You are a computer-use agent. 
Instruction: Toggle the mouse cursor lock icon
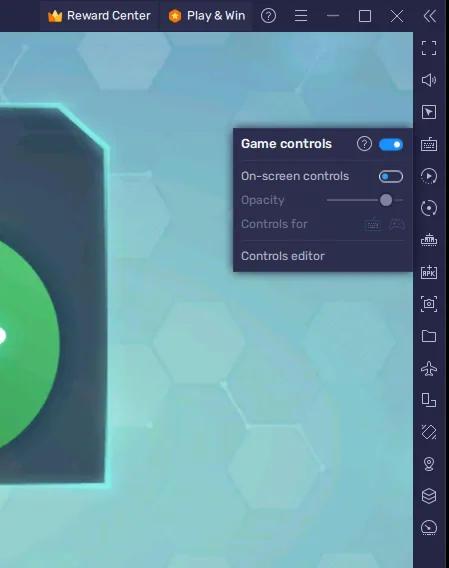pos(429,112)
